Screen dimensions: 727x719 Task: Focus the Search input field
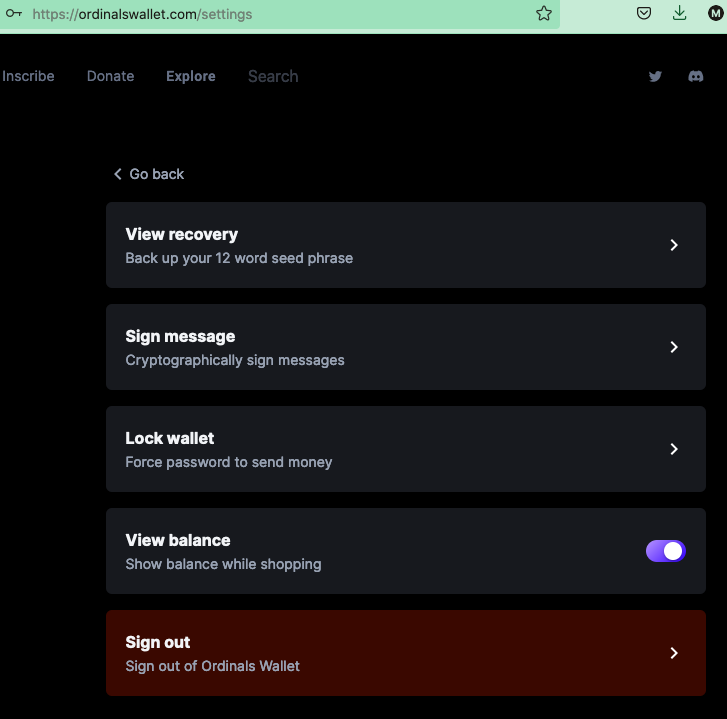click(273, 76)
